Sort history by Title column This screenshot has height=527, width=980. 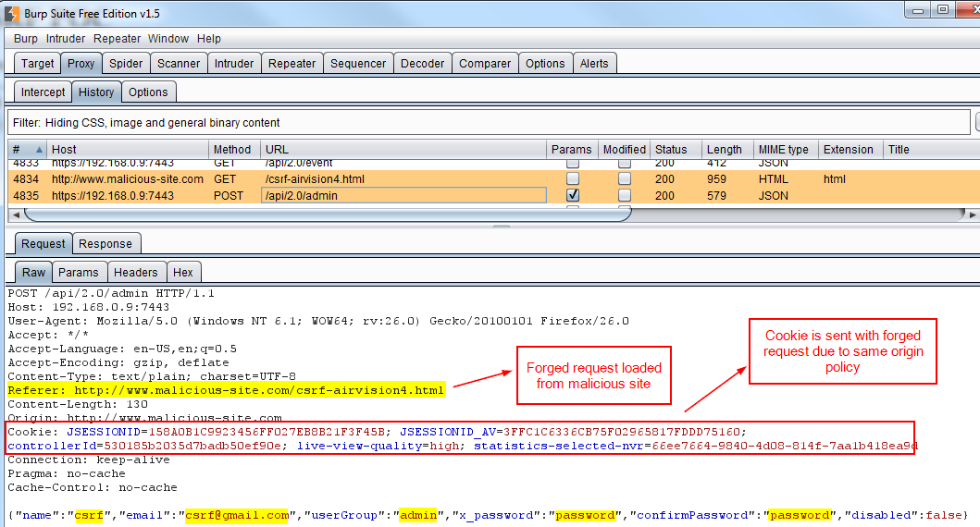pos(931,149)
